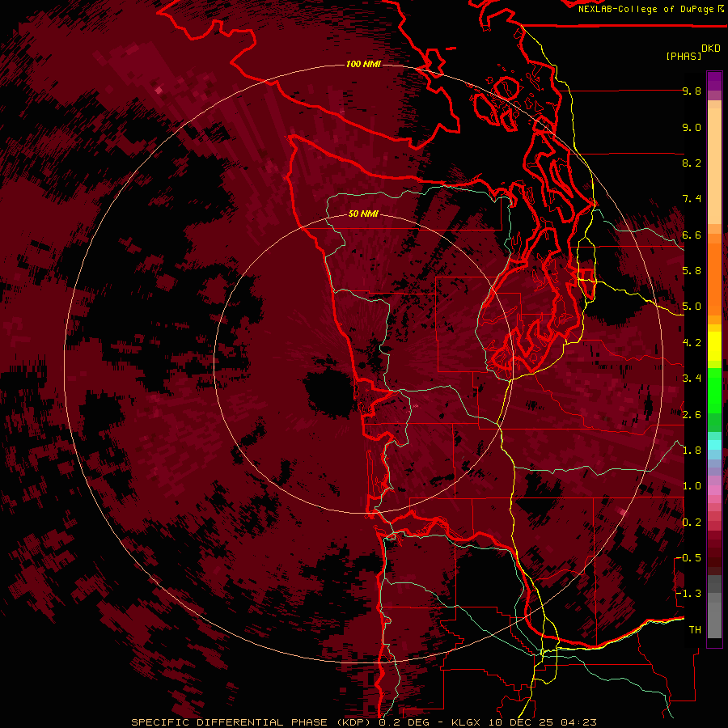
Task: Click the 3.4 scale value
Action: click(692, 379)
